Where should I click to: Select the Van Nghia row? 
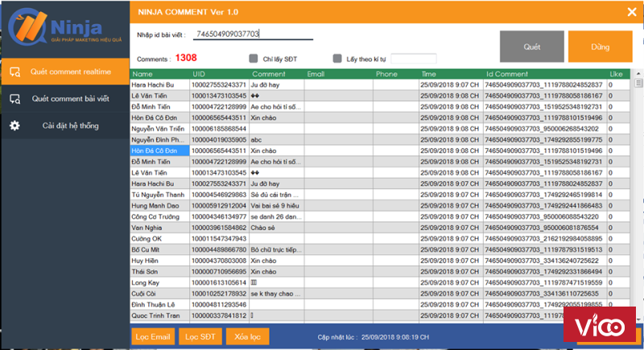pyautogui.click(x=380, y=228)
